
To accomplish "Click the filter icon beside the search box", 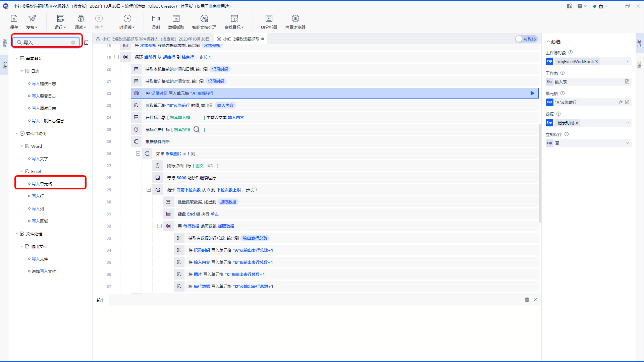I will click(x=86, y=43).
